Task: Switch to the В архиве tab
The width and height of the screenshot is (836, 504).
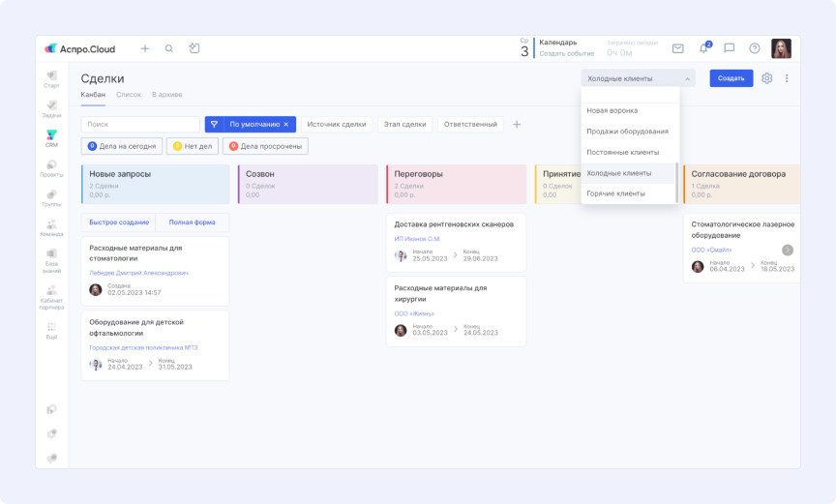Action: [166, 94]
